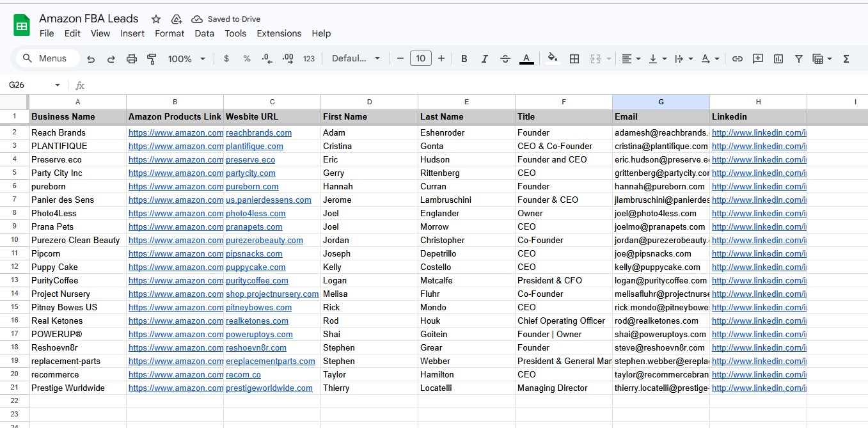Check the Saved to Drive status
Screen dimensions: 868x428
226,19
